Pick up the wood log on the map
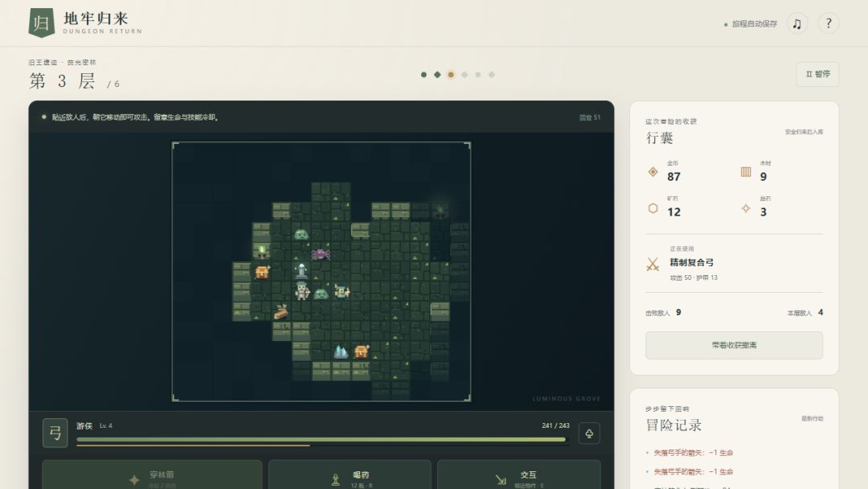Image resolution: width=868 pixels, height=489 pixels. click(280, 312)
